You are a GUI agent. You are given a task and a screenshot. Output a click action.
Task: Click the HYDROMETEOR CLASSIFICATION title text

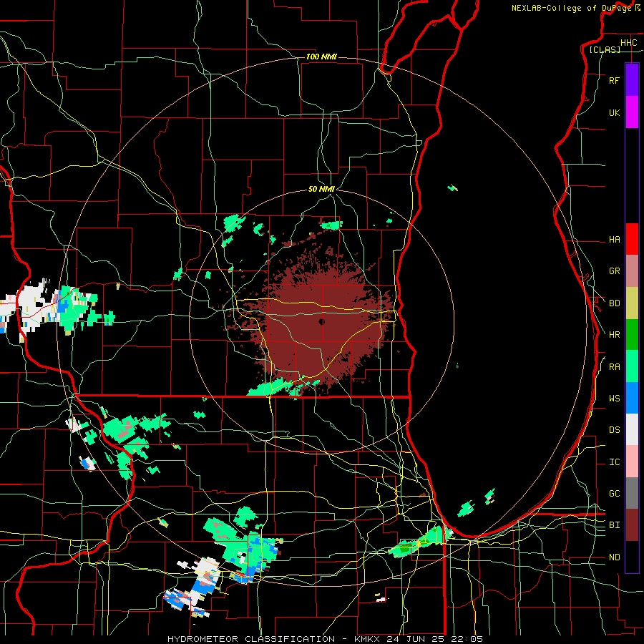251,639
